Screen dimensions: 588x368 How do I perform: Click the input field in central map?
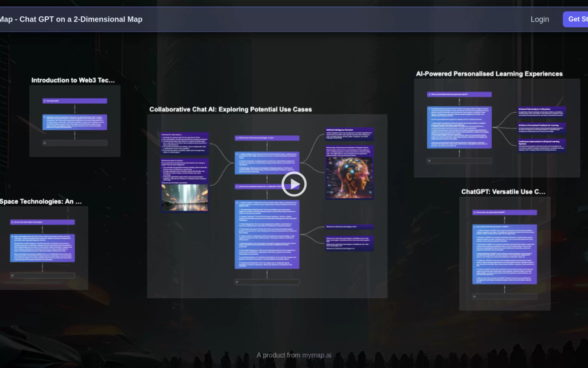coord(267,282)
